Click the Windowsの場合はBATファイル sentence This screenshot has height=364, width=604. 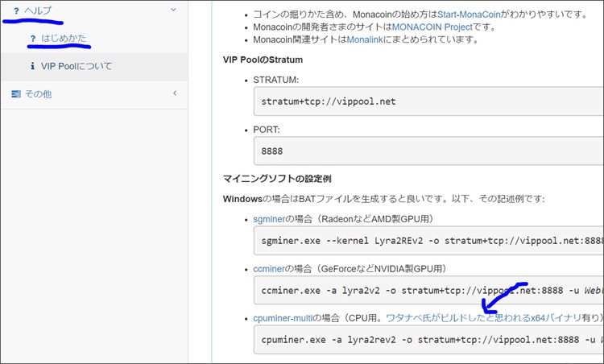[x=383, y=199]
